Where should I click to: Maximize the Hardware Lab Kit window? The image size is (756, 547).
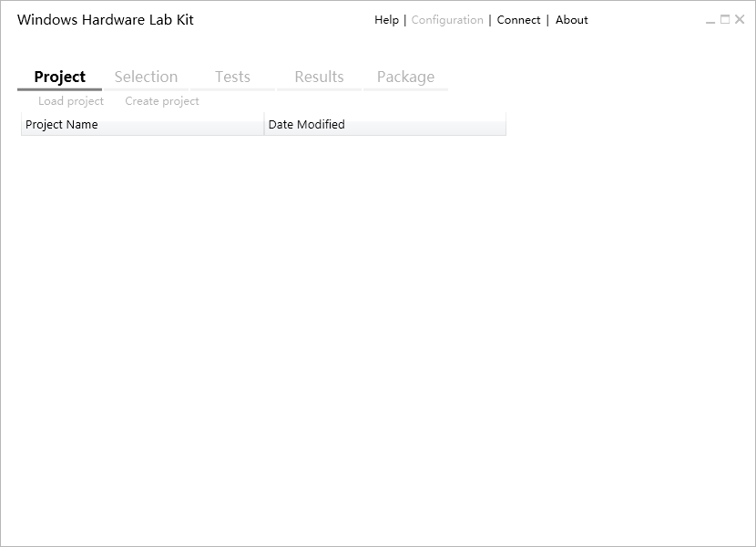725,19
